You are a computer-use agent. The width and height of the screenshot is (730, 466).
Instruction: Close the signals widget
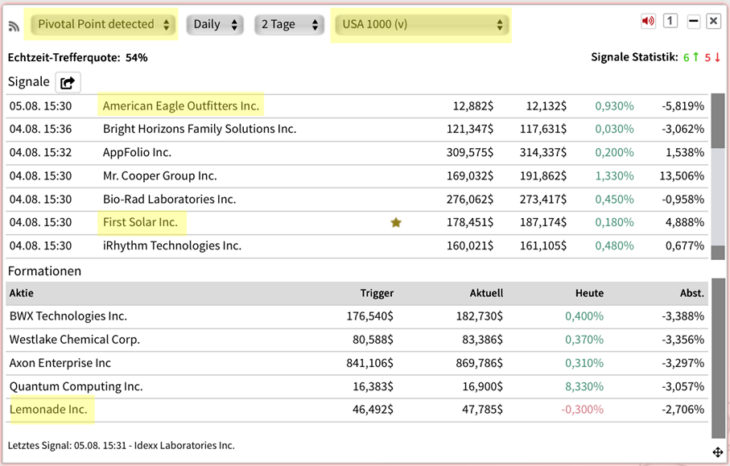click(713, 21)
